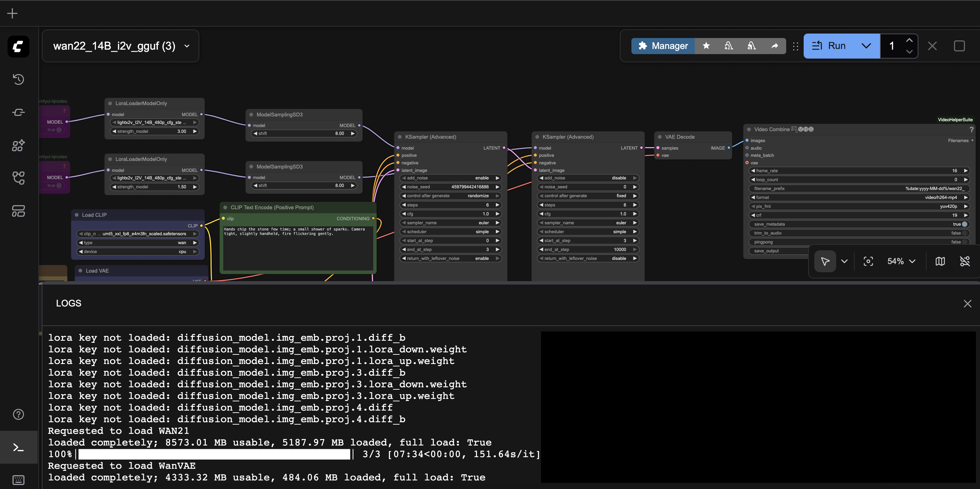Increase the batch count stepper
Screen dimensions: 980x489
click(909, 40)
